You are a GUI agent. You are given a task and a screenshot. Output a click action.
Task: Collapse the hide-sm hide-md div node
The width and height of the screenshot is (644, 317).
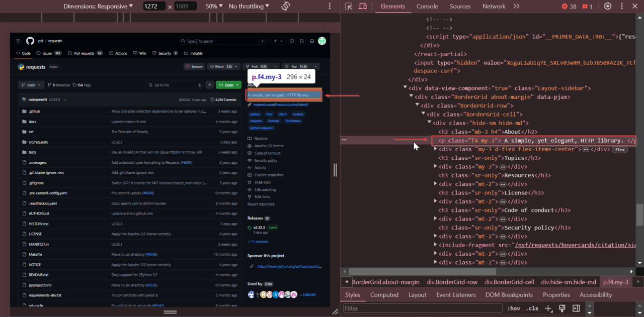coord(429,123)
